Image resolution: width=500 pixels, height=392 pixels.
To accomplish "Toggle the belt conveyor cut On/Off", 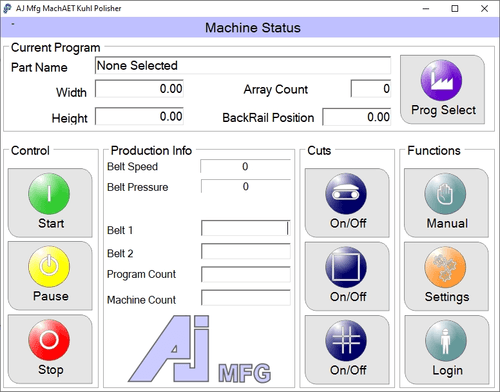I will (x=347, y=203).
